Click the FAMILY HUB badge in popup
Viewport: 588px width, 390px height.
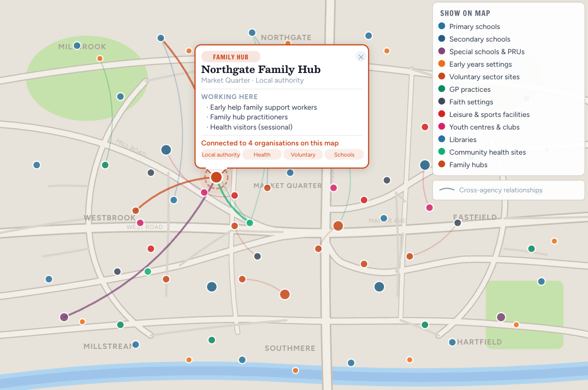pyautogui.click(x=231, y=57)
